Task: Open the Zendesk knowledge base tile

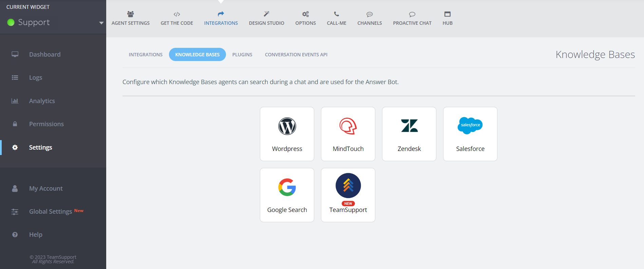Action: [409, 134]
